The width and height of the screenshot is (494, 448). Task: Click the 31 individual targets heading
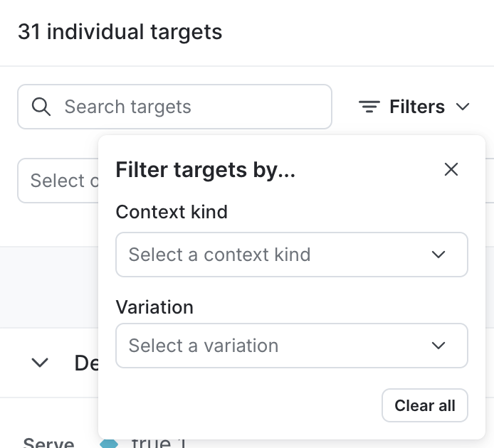pos(120,32)
